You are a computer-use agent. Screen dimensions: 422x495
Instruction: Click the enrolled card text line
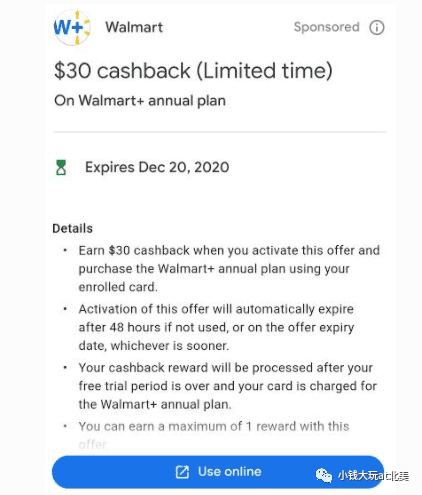tap(118, 287)
